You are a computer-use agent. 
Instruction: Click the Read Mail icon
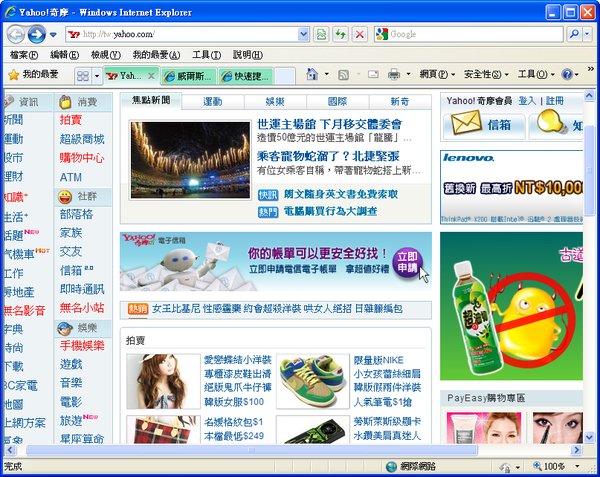click(x=373, y=74)
